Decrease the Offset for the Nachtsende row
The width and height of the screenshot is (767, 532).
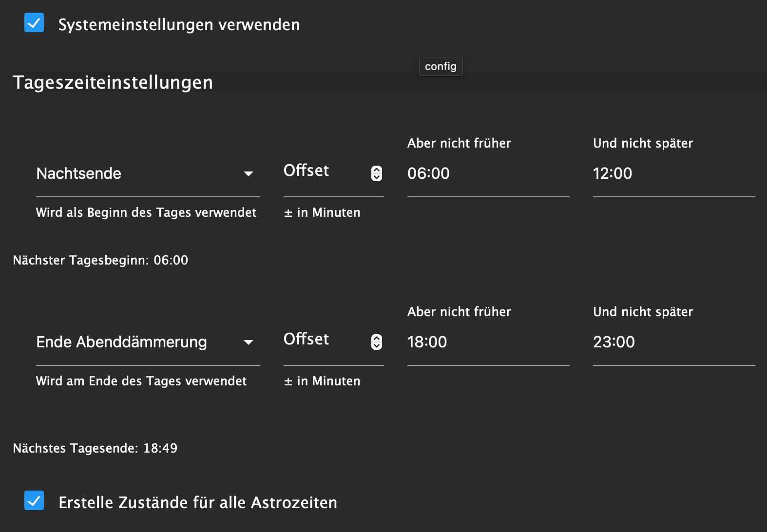point(377,177)
